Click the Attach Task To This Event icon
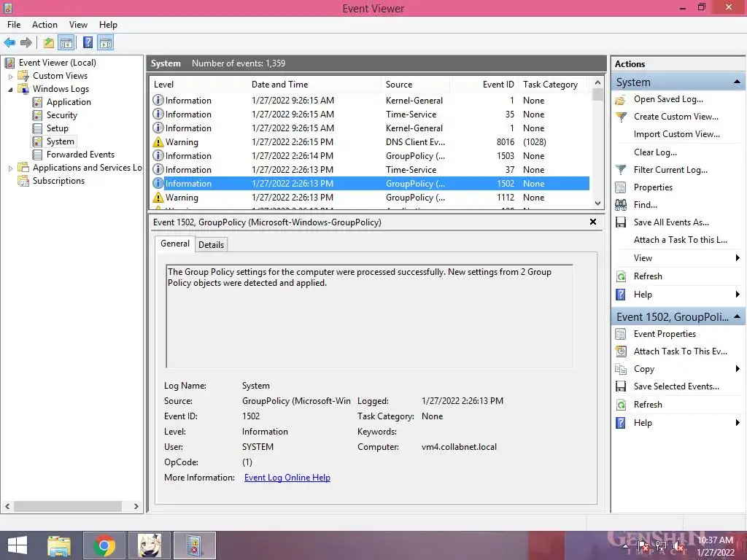 point(621,351)
